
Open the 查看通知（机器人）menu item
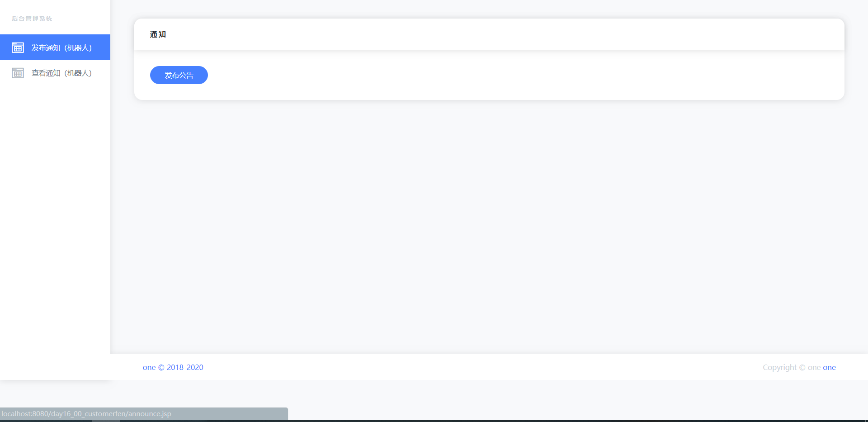pyautogui.click(x=61, y=73)
